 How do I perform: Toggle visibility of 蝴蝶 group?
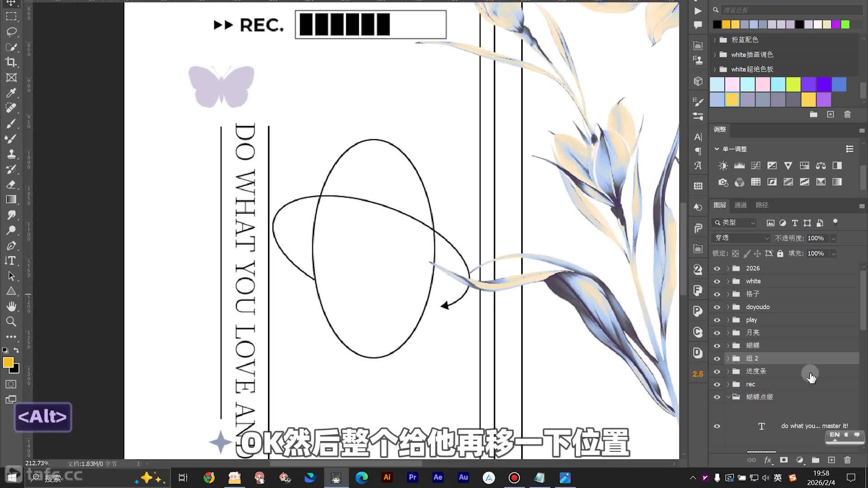[717, 346]
